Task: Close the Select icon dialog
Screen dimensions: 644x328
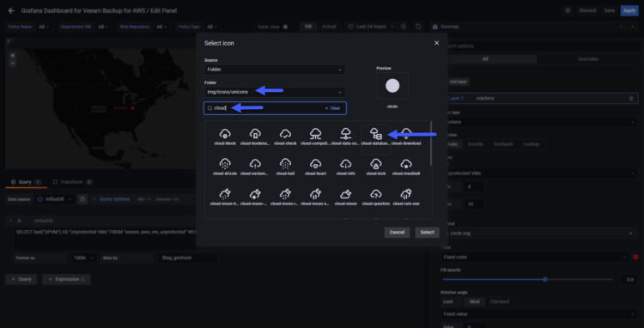Action: pyautogui.click(x=436, y=43)
